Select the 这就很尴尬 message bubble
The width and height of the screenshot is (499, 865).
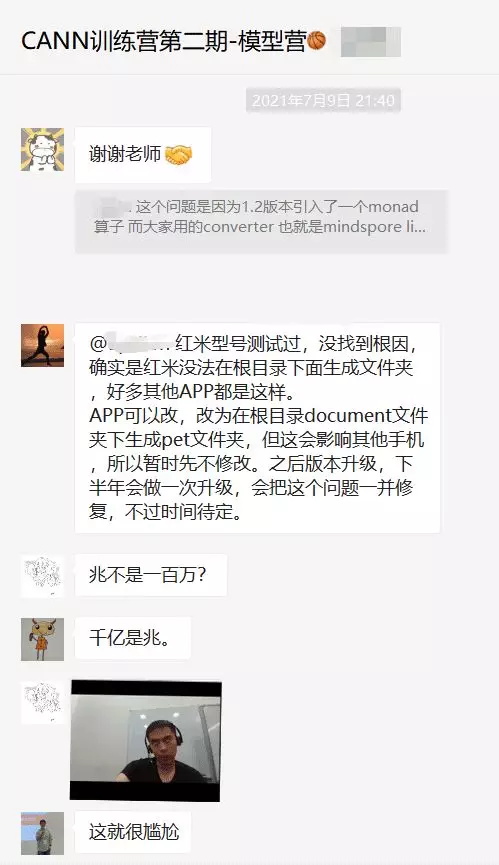[x=133, y=832]
